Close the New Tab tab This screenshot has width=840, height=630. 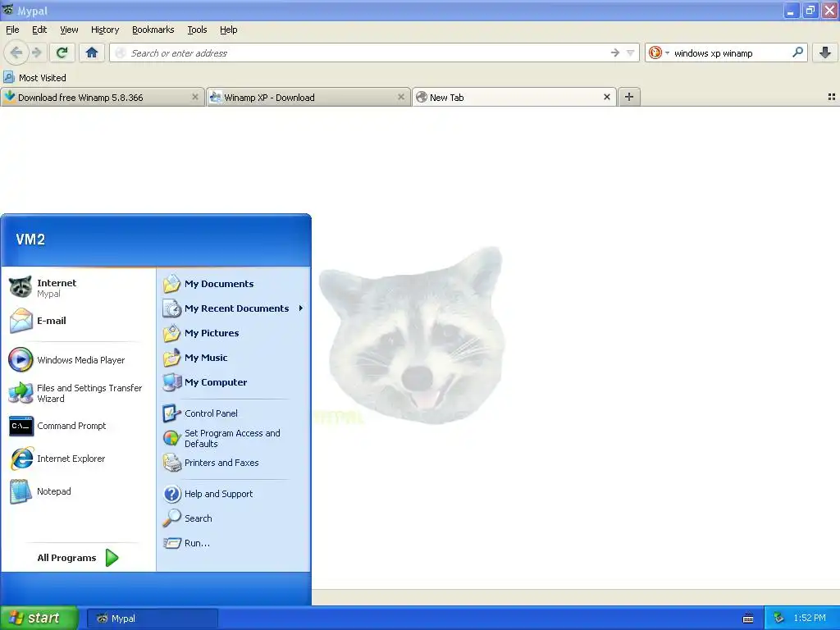click(x=607, y=97)
